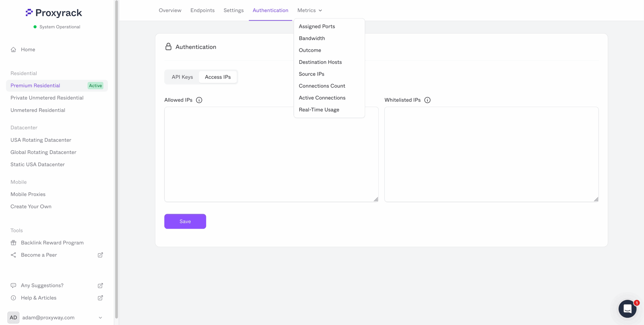Click inside the Whitelisted IPs text area
Viewport: 644px width, 325px height.
[491, 154]
